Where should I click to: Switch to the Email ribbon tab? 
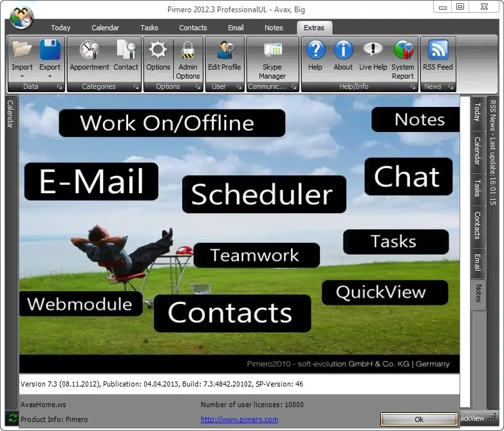tap(236, 28)
